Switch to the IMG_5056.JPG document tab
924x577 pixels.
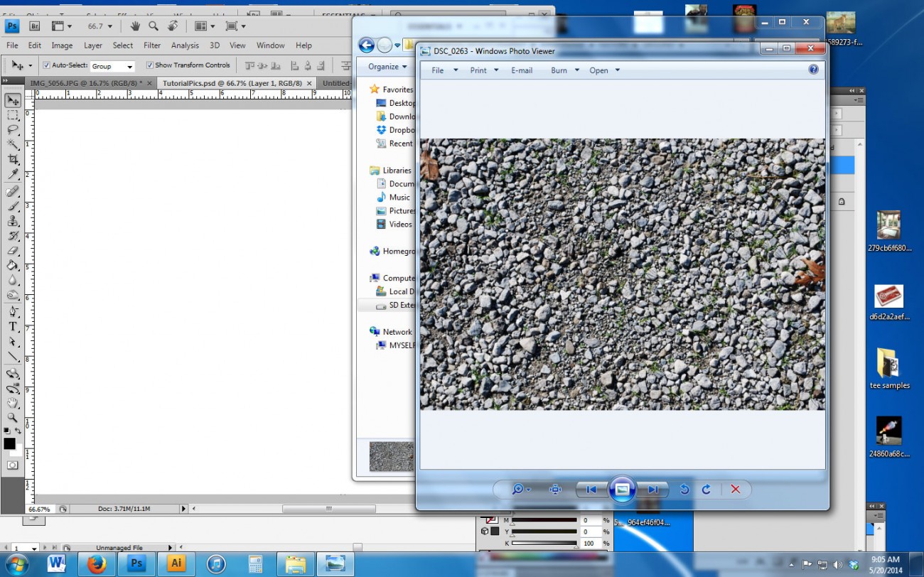[85, 83]
